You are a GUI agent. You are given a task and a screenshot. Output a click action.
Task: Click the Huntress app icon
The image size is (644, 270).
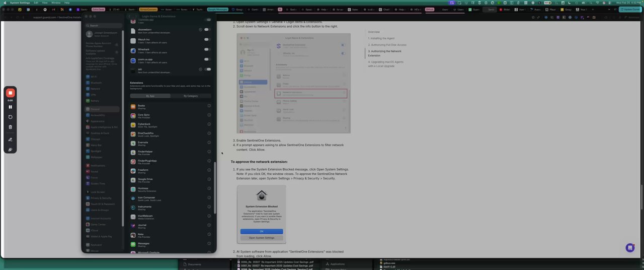coord(133,189)
